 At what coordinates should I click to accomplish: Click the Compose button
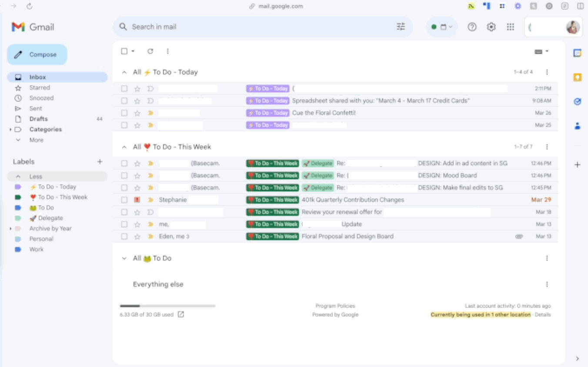tap(37, 55)
